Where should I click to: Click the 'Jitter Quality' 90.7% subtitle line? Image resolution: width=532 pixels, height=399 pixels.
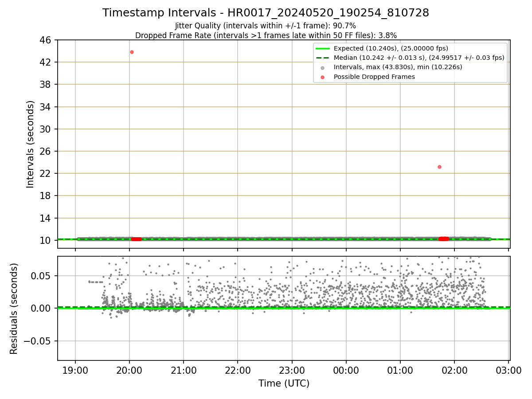pos(266,26)
